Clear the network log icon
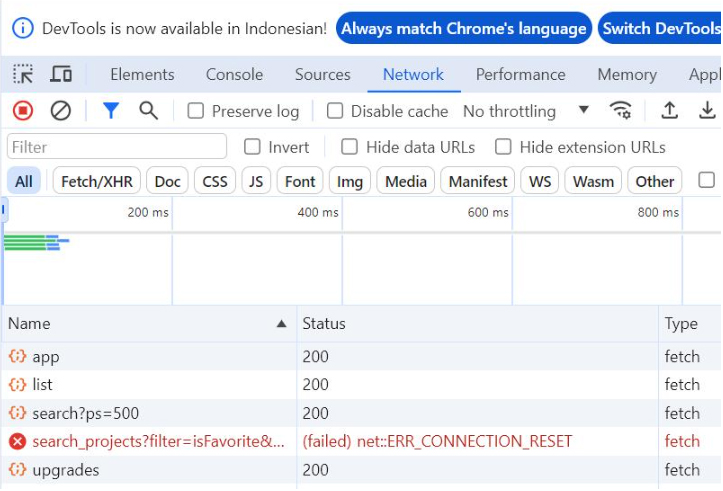Screen dimensions: 723x491 60,111
